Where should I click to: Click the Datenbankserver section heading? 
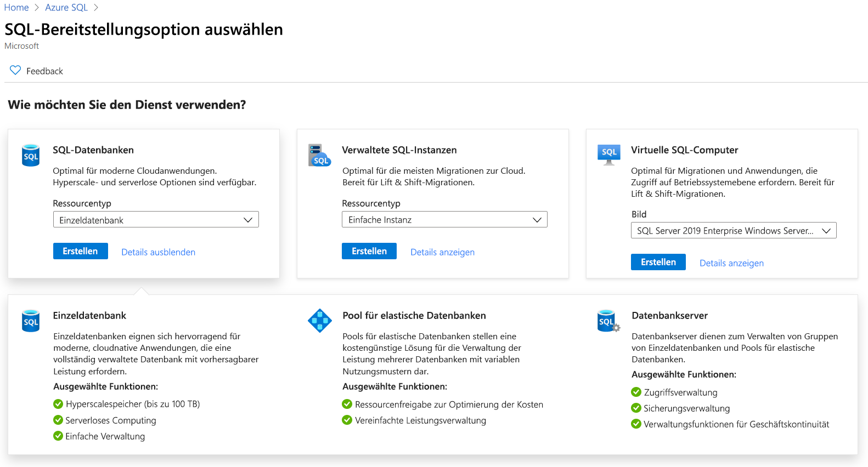tap(669, 316)
